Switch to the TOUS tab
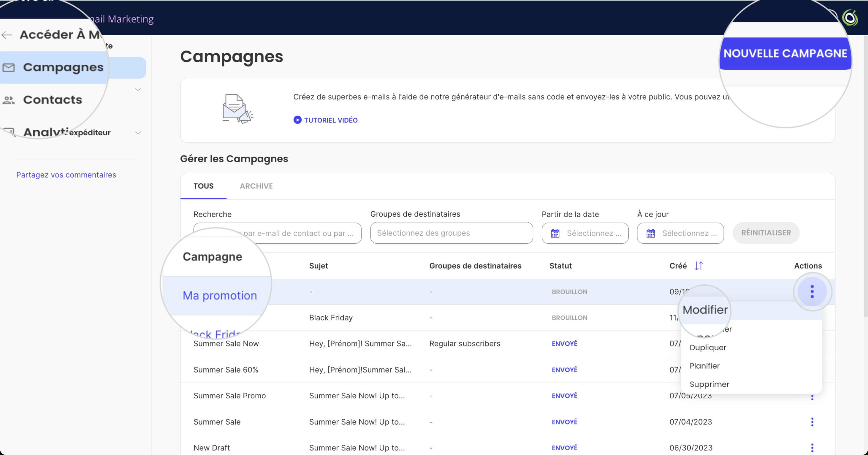 click(203, 186)
